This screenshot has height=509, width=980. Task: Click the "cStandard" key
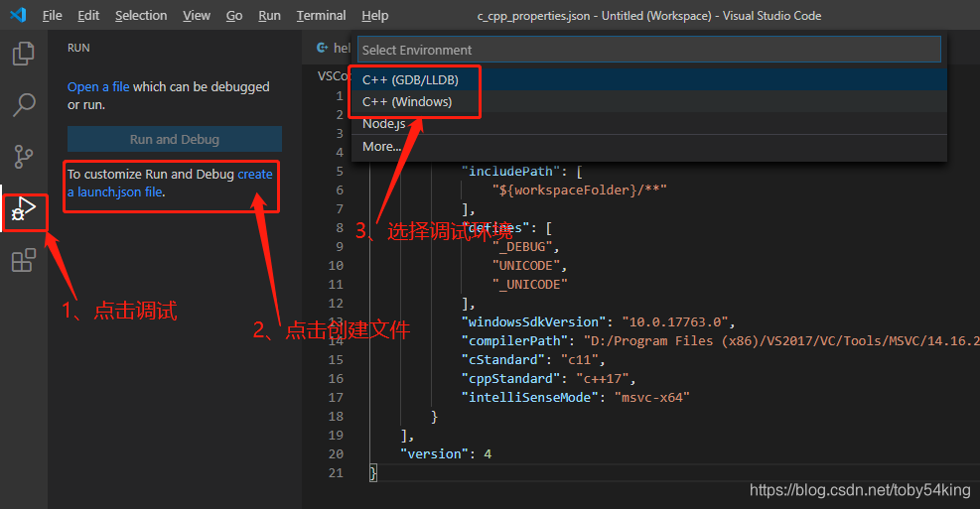pyautogui.click(x=503, y=360)
